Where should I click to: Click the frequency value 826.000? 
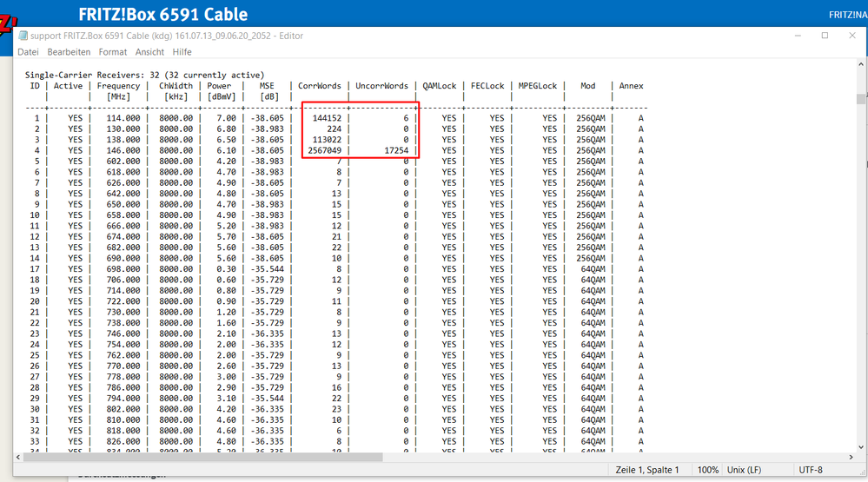[x=123, y=441]
